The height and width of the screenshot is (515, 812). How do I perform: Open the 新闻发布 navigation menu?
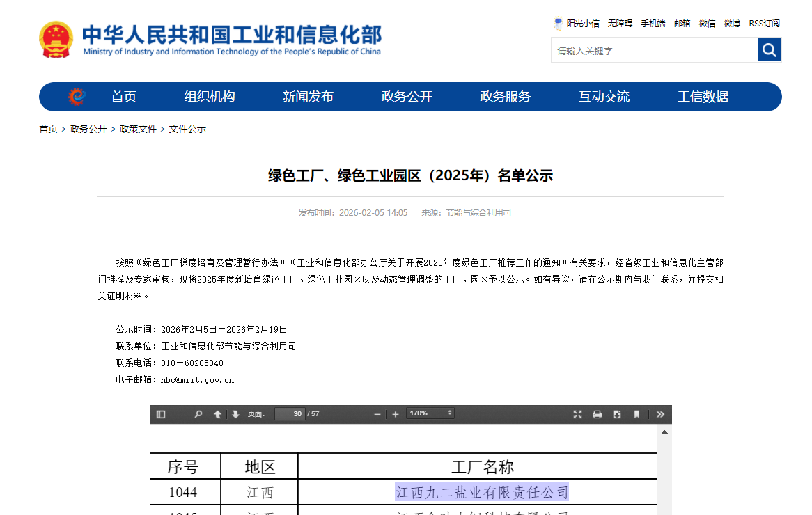click(307, 97)
